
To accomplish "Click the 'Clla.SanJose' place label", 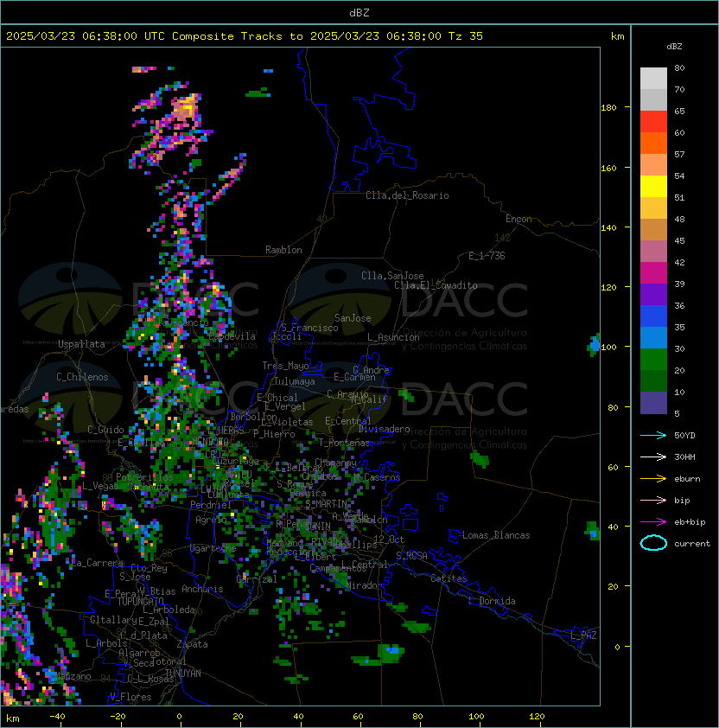I will pos(392,276).
